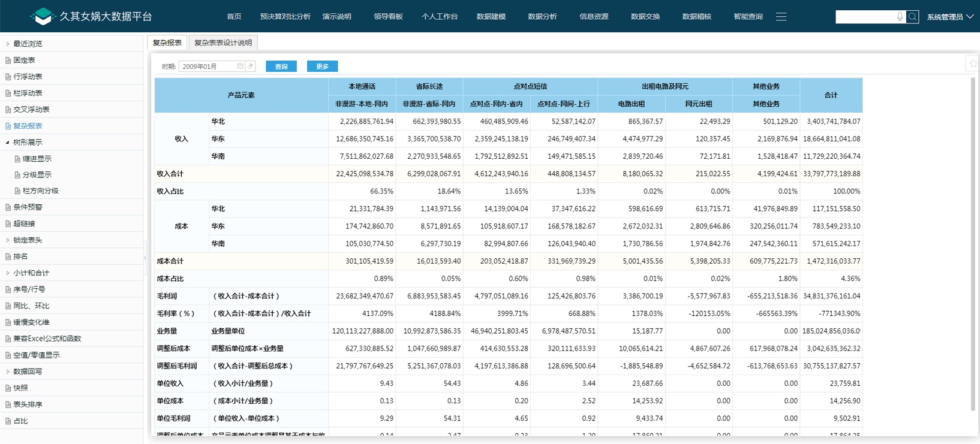980x444 pixels.
Task: Switch to 复杂表表设计说明 tab
Action: (x=223, y=43)
